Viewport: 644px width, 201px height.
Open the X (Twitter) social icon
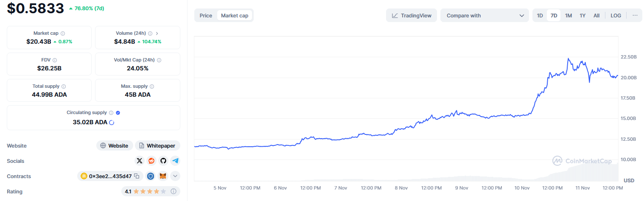tap(140, 161)
